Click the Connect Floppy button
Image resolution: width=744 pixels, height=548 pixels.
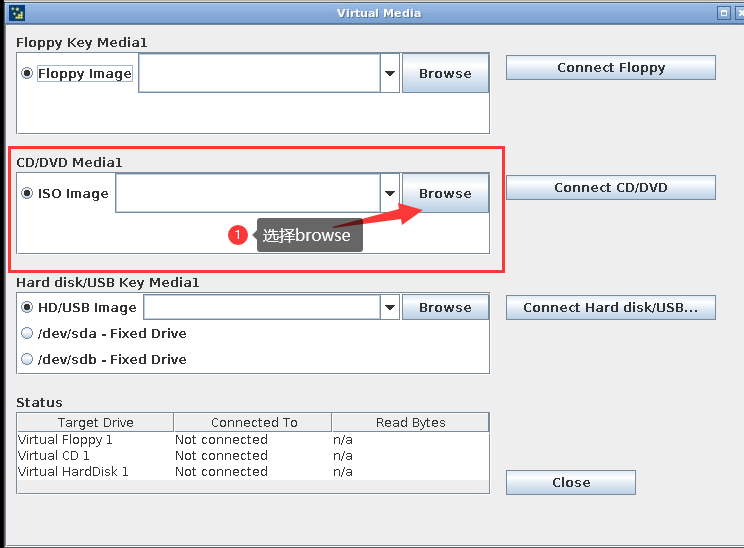(610, 68)
